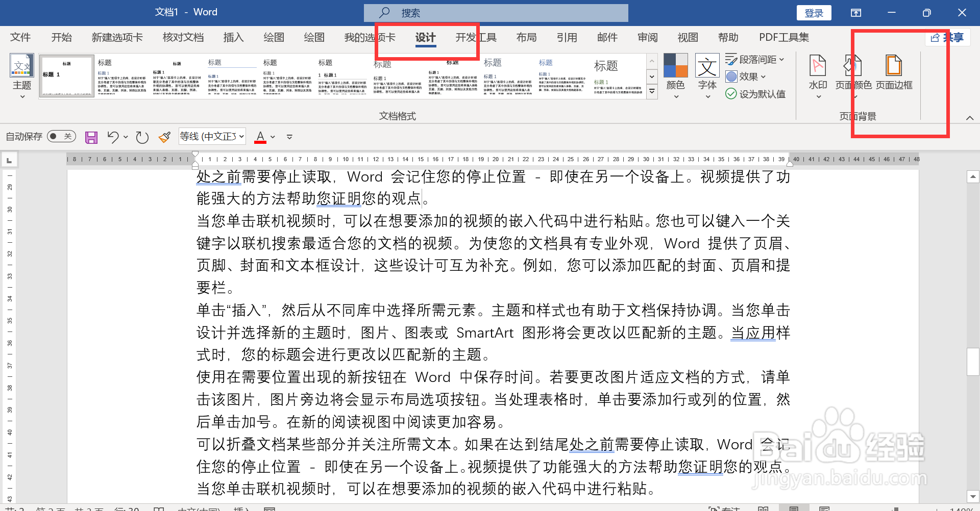Click the Undo arrow icon
The image size is (980, 511).
[113, 137]
